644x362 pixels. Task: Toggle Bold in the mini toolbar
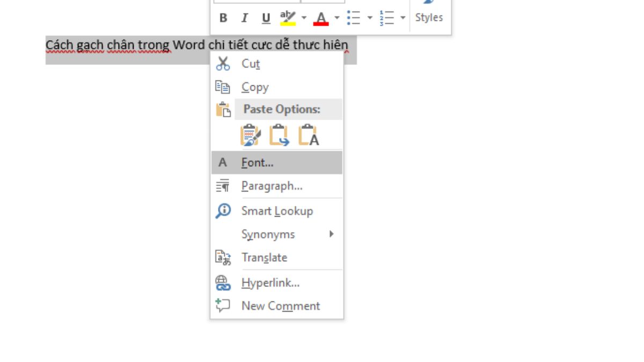223,18
